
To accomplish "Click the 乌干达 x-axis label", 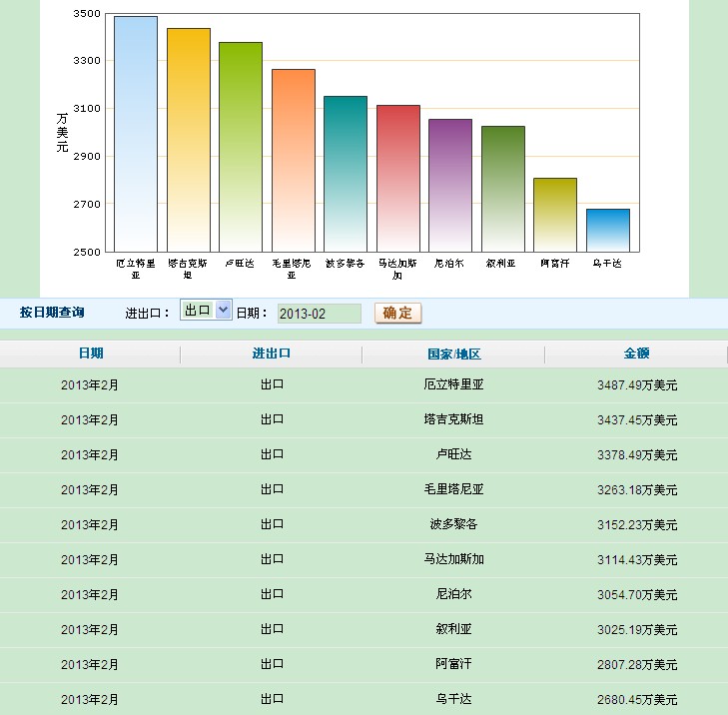I will point(607,264).
